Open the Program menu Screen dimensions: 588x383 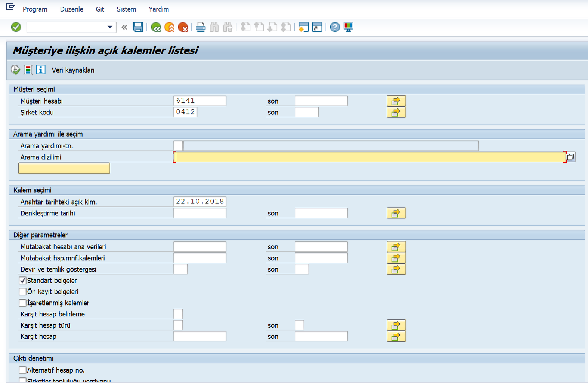click(35, 9)
